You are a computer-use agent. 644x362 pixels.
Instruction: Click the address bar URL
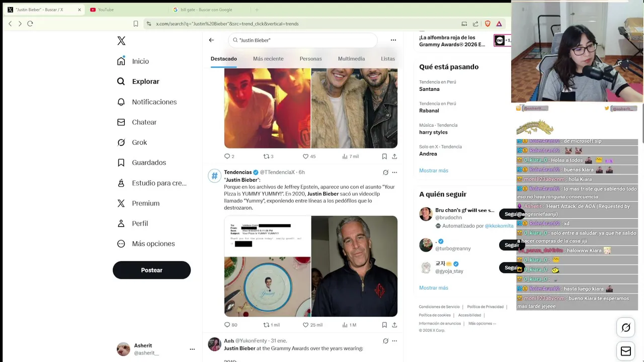[x=227, y=24]
